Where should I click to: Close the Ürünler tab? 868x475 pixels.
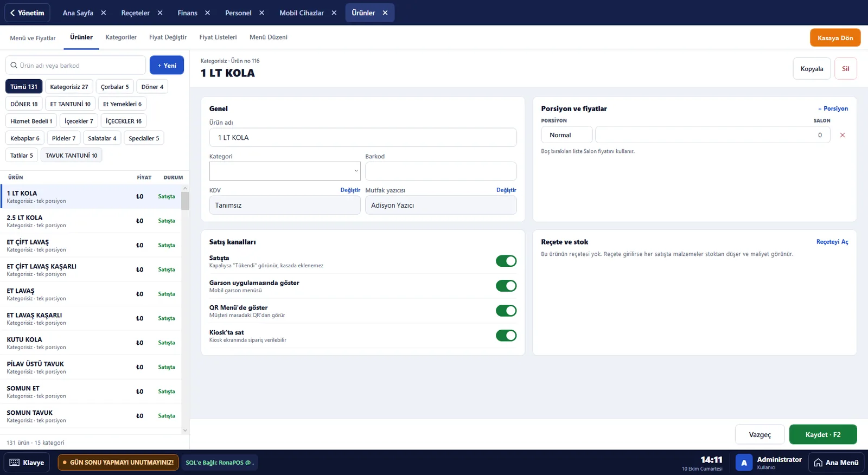pos(385,13)
